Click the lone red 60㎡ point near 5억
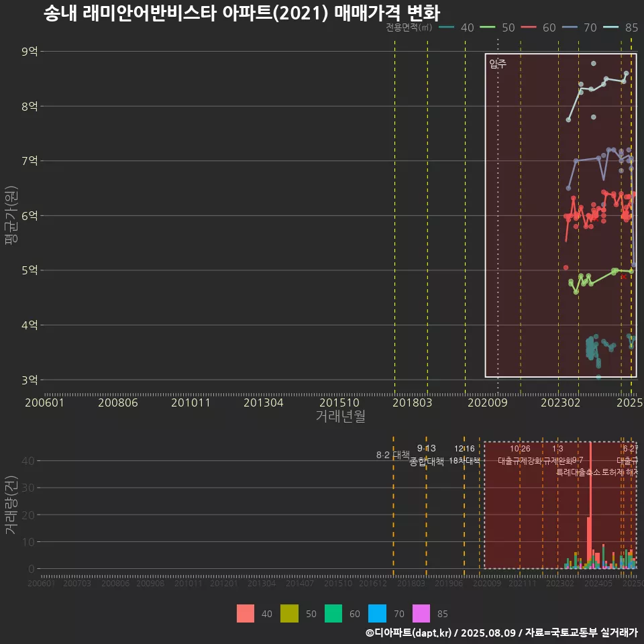This screenshot has height=644, width=644. point(566,268)
